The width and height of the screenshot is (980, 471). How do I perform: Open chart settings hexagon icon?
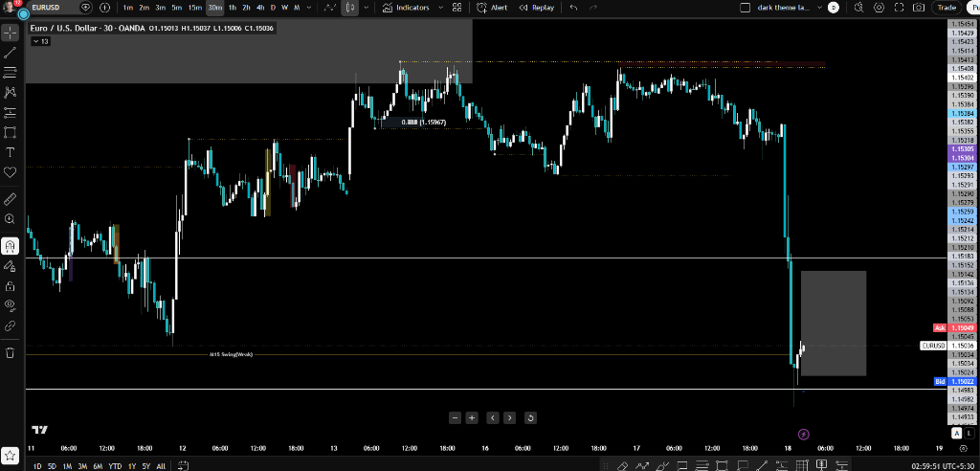[879, 8]
